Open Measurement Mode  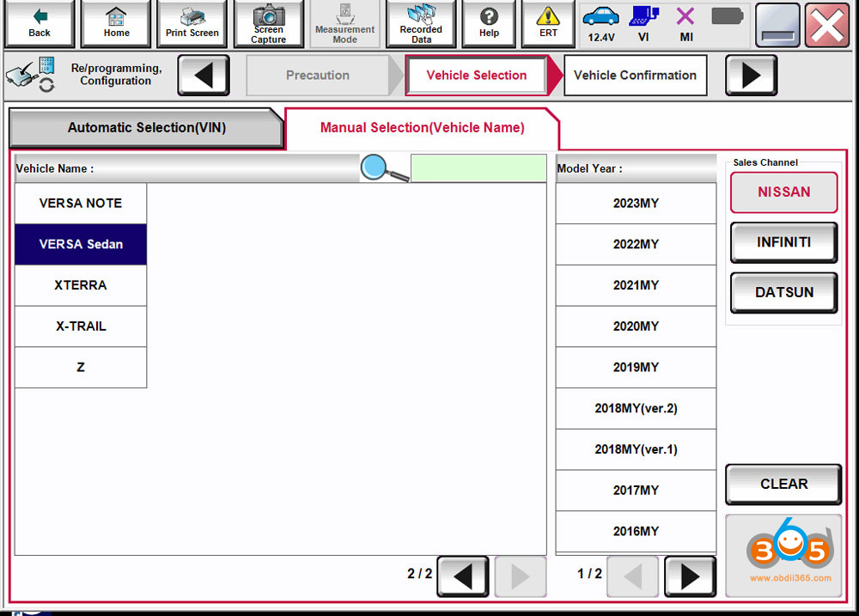(x=344, y=23)
